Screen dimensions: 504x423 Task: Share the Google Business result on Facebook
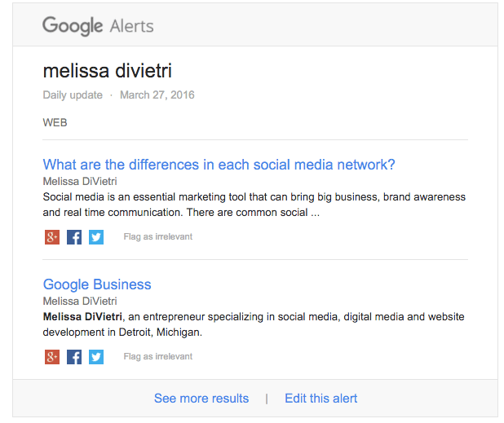[74, 356]
